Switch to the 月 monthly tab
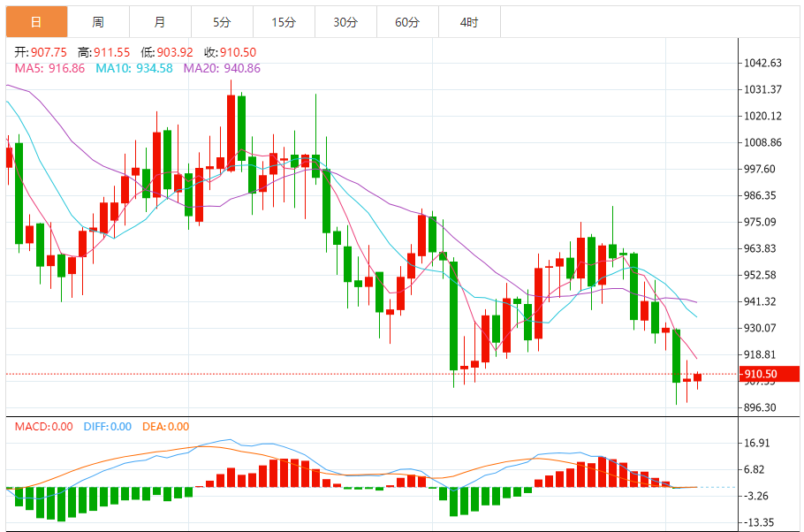 pos(161,22)
